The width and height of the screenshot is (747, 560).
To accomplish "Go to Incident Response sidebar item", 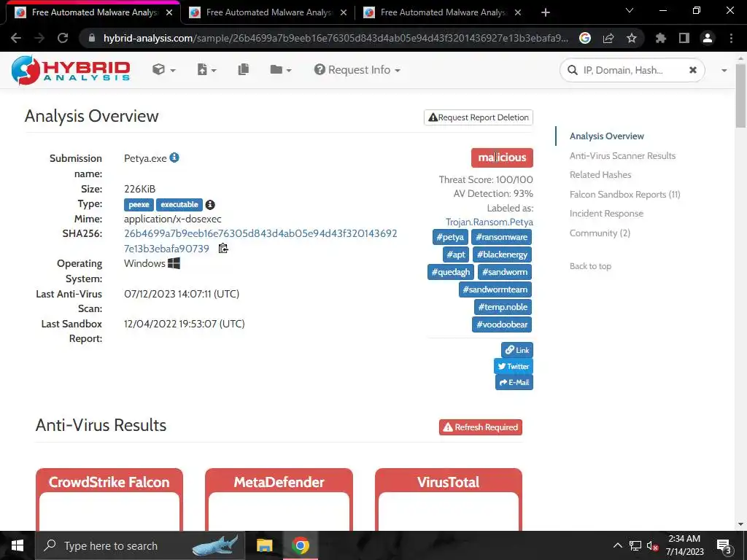I will click(606, 214).
